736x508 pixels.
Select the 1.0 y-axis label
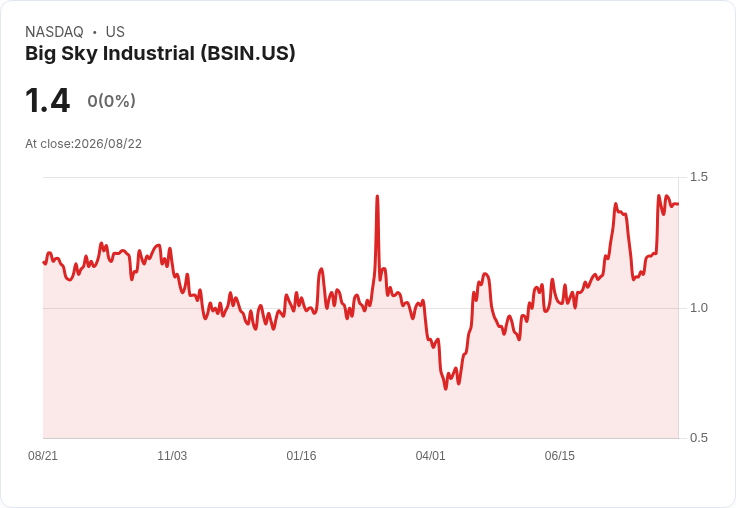pos(698,308)
